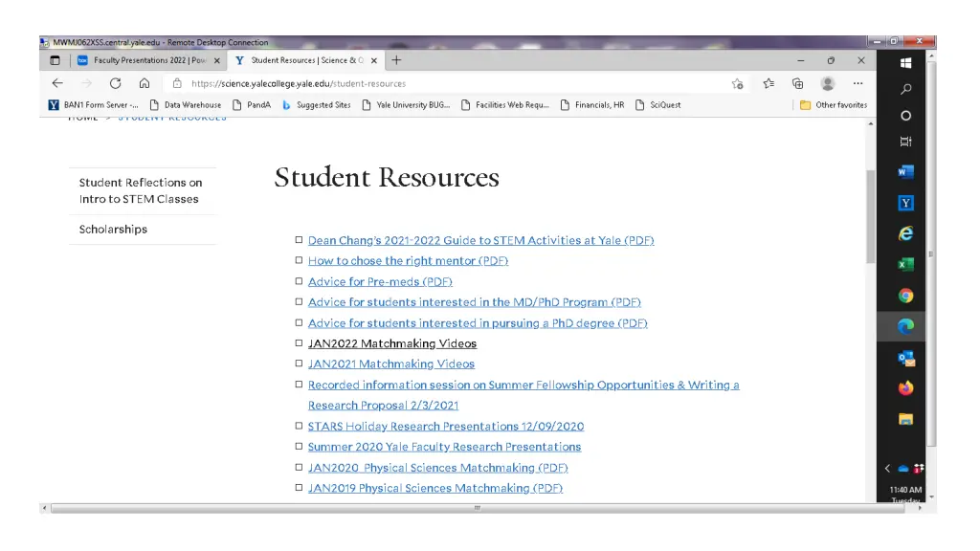Launch Google Chrome from the taskbar

pos(905,296)
